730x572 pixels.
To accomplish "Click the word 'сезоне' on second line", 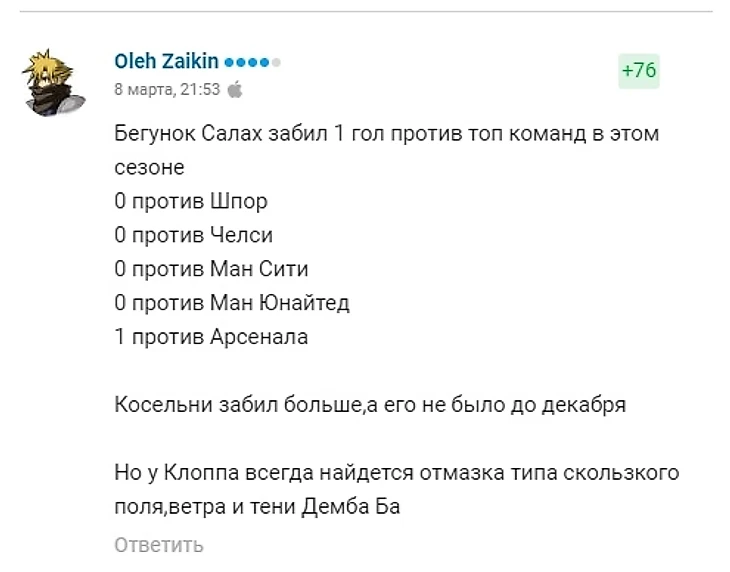I will pos(149,168).
